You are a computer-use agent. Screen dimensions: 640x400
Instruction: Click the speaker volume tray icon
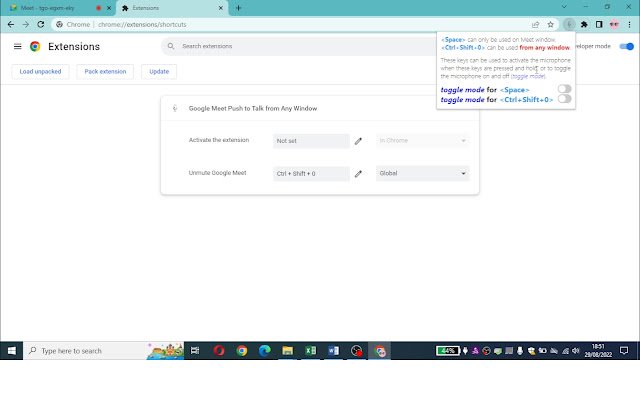576,351
